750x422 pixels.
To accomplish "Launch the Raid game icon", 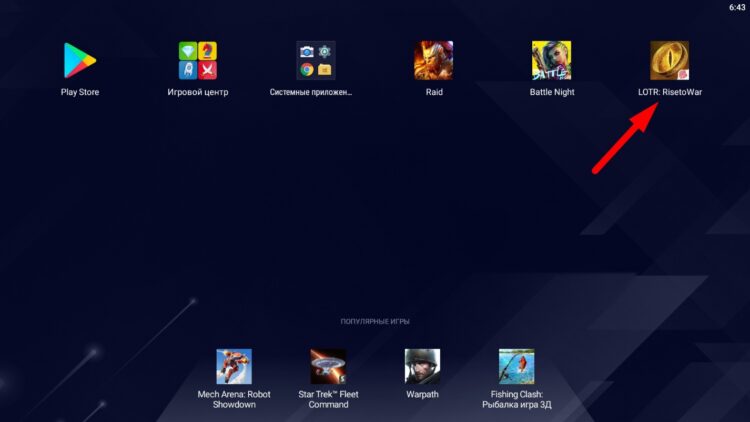I will coord(433,60).
